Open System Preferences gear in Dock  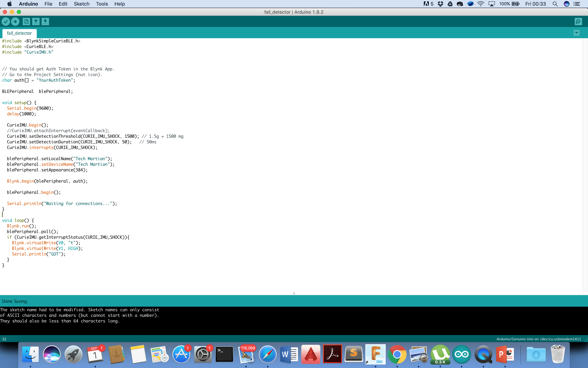[203, 354]
